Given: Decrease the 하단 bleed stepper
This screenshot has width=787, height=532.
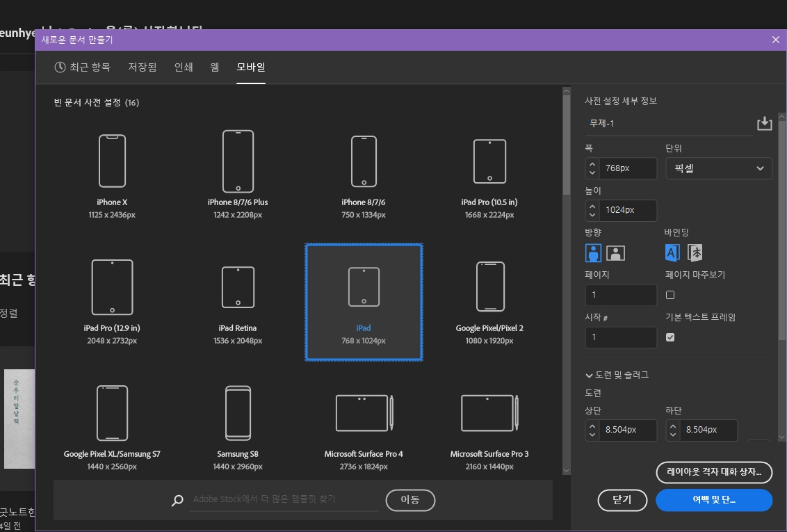Looking at the screenshot, I should click(673, 435).
